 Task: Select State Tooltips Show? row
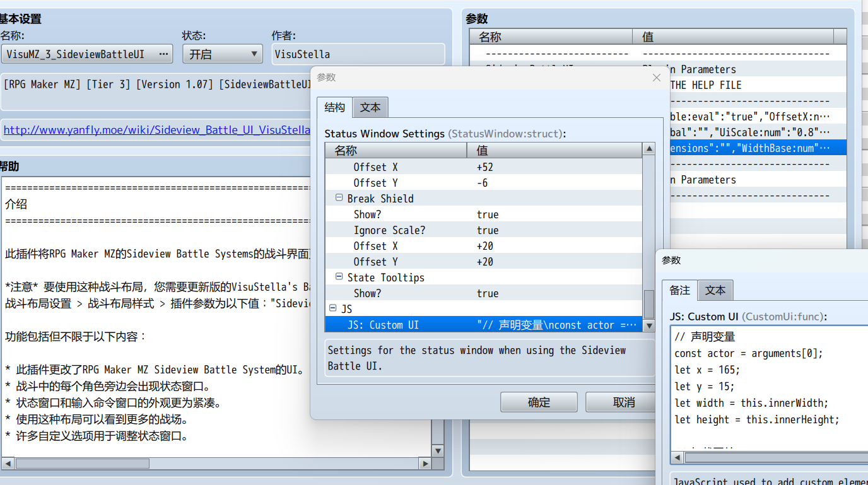(484, 293)
